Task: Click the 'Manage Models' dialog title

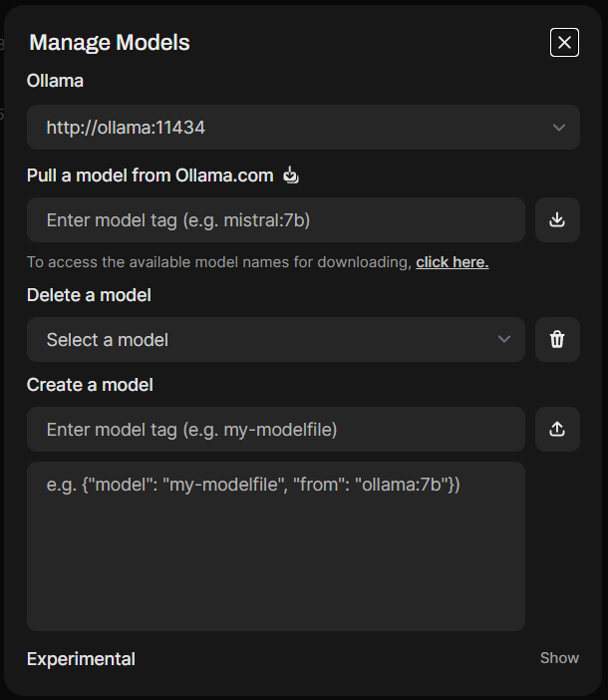Action: pyautogui.click(x=110, y=42)
